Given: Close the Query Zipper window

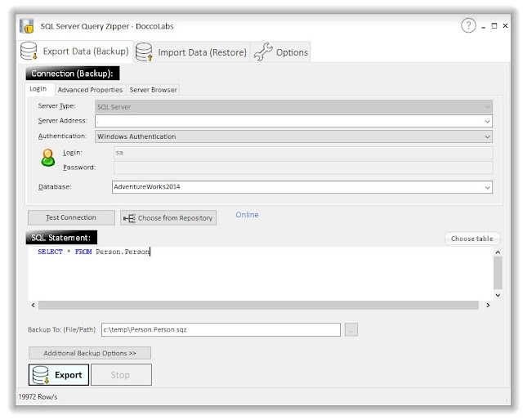Looking at the screenshot, I should 505,25.
